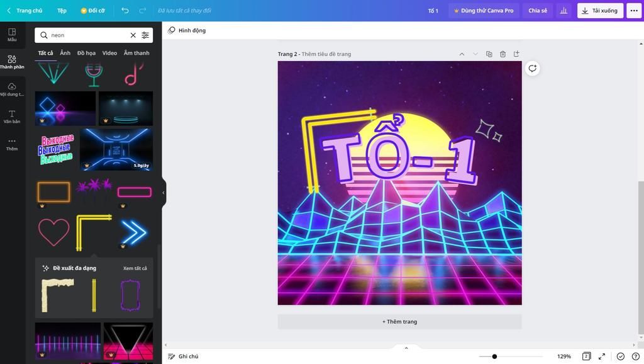Switch to the Video tab

click(109, 53)
